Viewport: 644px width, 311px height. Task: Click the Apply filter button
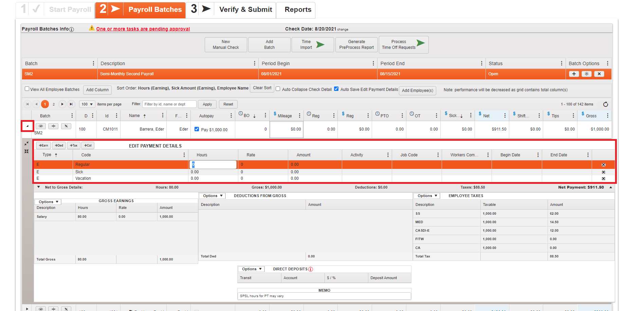[x=207, y=104]
